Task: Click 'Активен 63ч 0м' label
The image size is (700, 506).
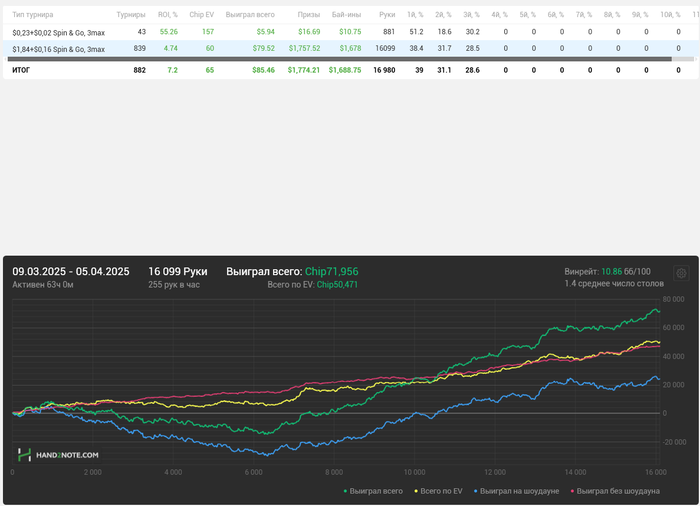Action: 43,285
